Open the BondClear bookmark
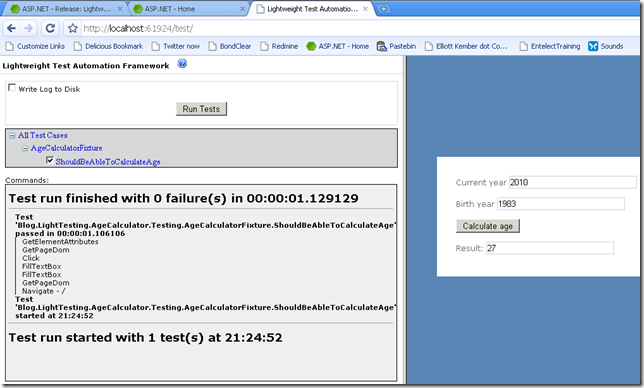Viewport: 644px width, 388px height. pos(230,46)
